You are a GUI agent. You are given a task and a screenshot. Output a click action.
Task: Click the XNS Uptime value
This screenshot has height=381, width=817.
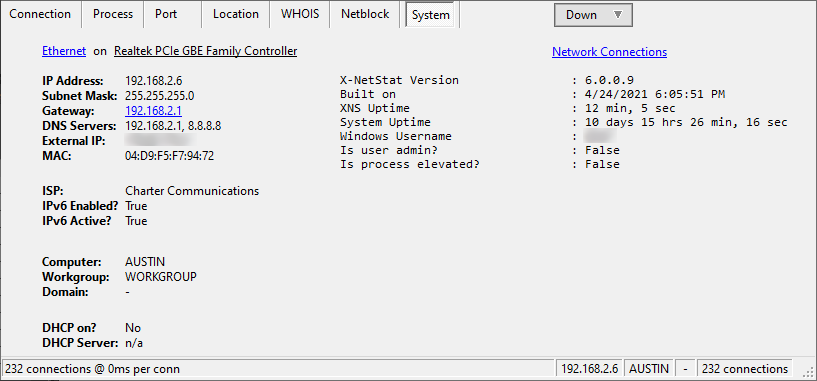[630, 108]
